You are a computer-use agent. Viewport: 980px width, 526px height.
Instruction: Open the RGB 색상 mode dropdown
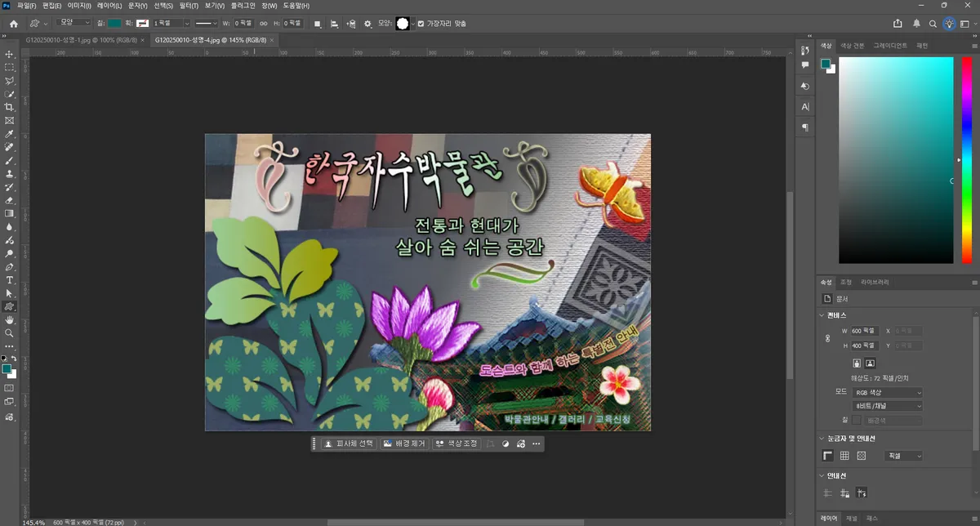click(888, 392)
